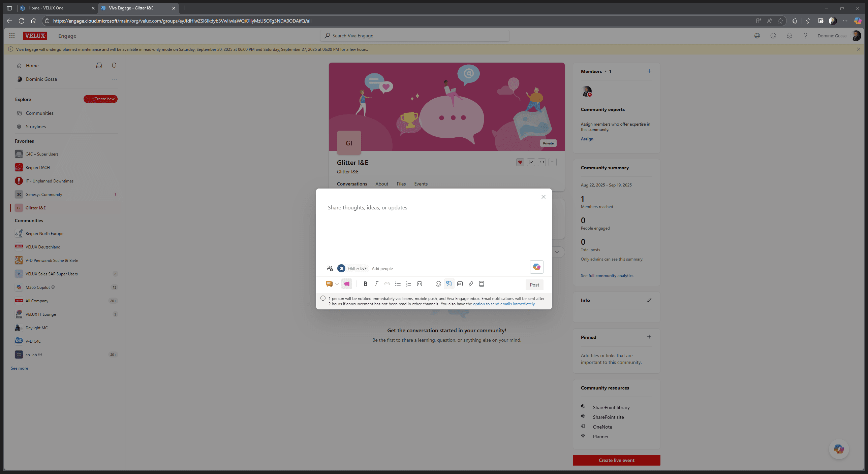Screen dimensions: 868x474
Task: Add a pinned item with the plus icon
Action: click(x=649, y=337)
